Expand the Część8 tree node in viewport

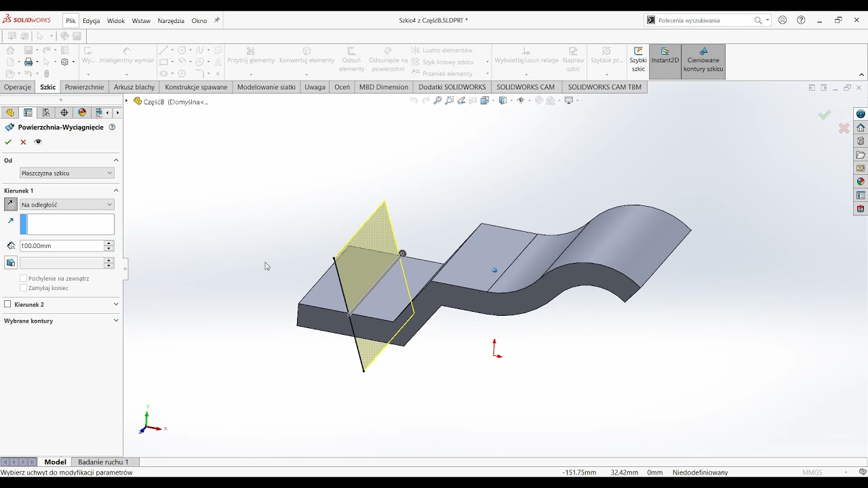click(126, 101)
